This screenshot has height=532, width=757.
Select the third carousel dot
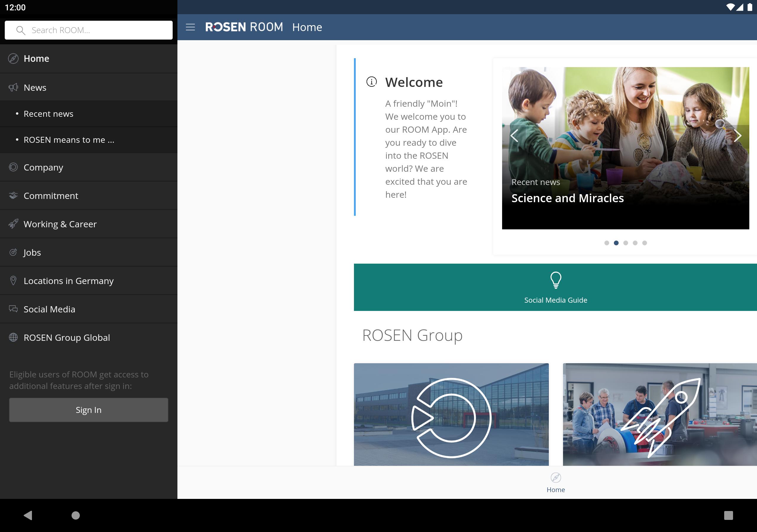626,243
